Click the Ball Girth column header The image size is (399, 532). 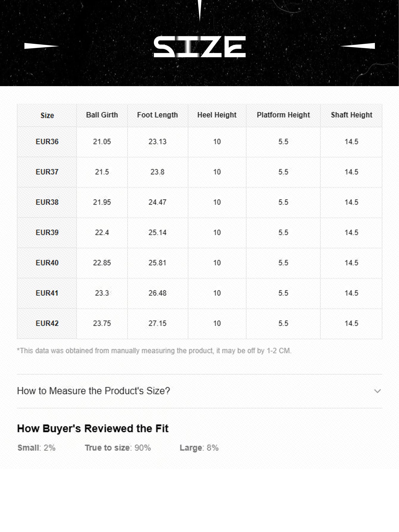click(x=102, y=115)
